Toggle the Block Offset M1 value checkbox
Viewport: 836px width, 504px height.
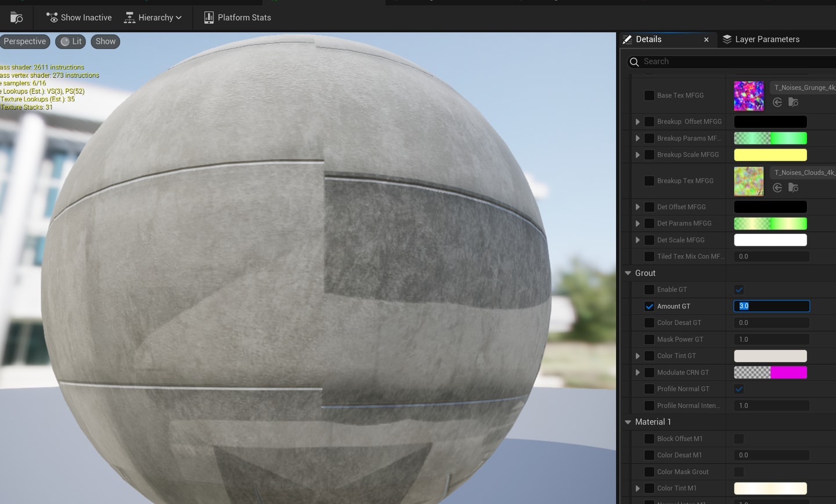click(x=739, y=438)
